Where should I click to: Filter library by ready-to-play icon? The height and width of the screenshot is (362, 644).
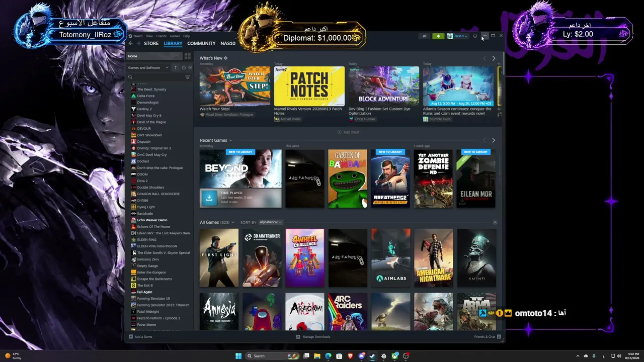[190, 67]
